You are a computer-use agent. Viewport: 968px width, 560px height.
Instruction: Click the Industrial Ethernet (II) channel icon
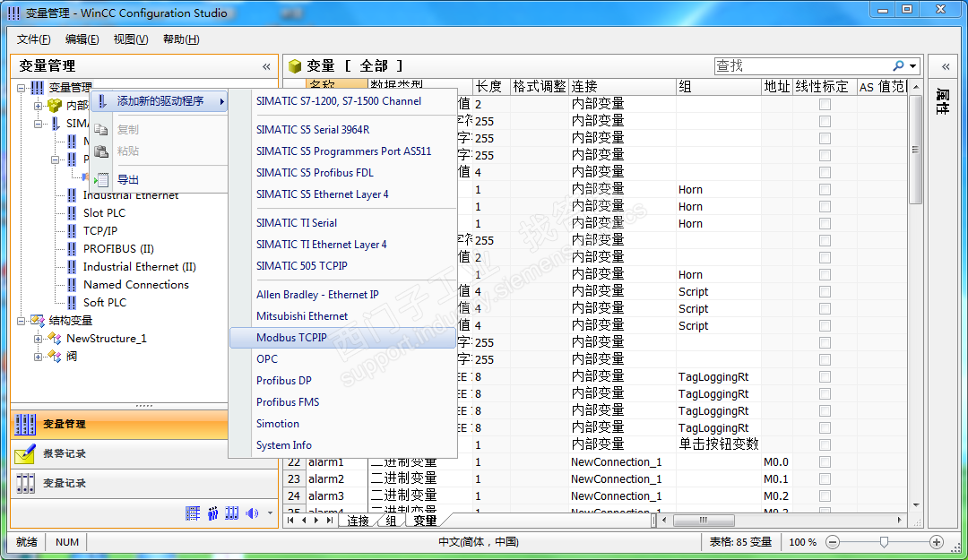73,267
